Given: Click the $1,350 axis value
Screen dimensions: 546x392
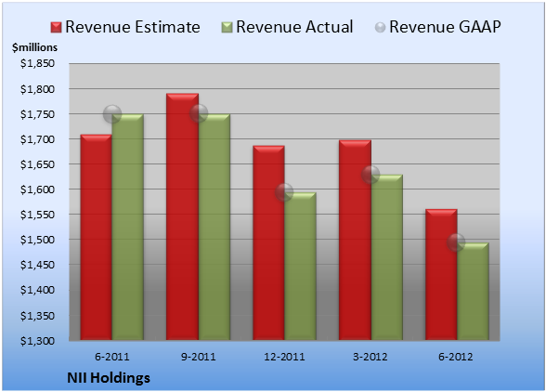Looking at the screenshot, I should pyautogui.click(x=37, y=316).
